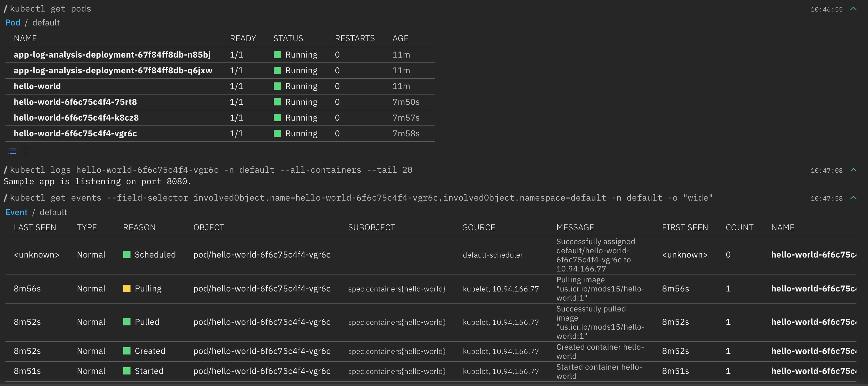The height and width of the screenshot is (386, 868).
Task: Click green Scheduled status indicator
Action: point(127,255)
